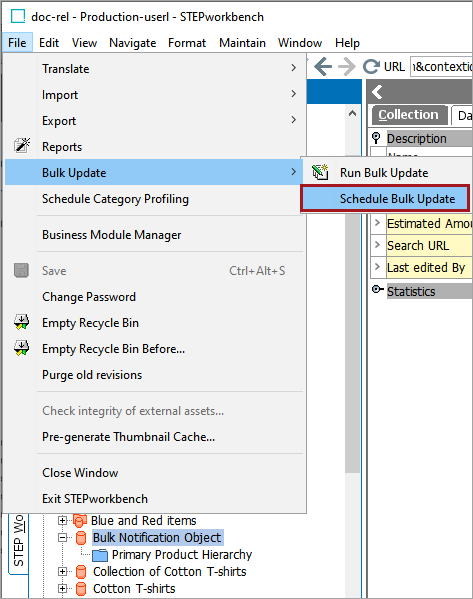
Task: Click the Empty Recycle Bin icon
Action: [x=21, y=322]
